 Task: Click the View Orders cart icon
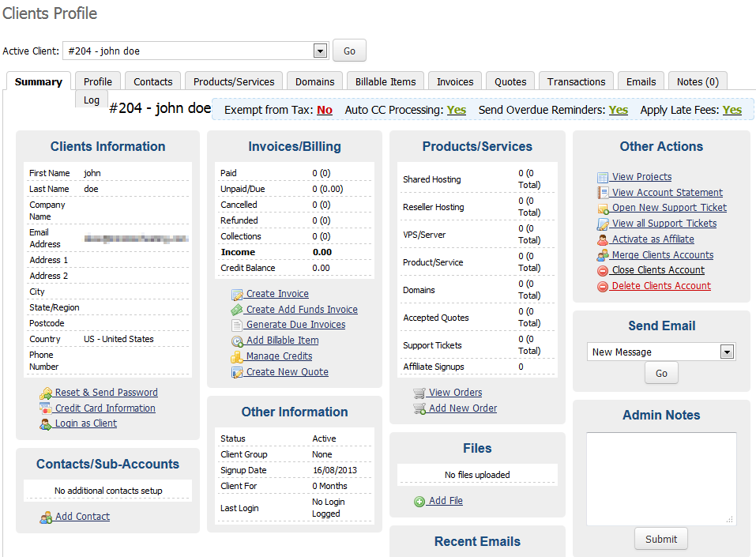(x=419, y=393)
